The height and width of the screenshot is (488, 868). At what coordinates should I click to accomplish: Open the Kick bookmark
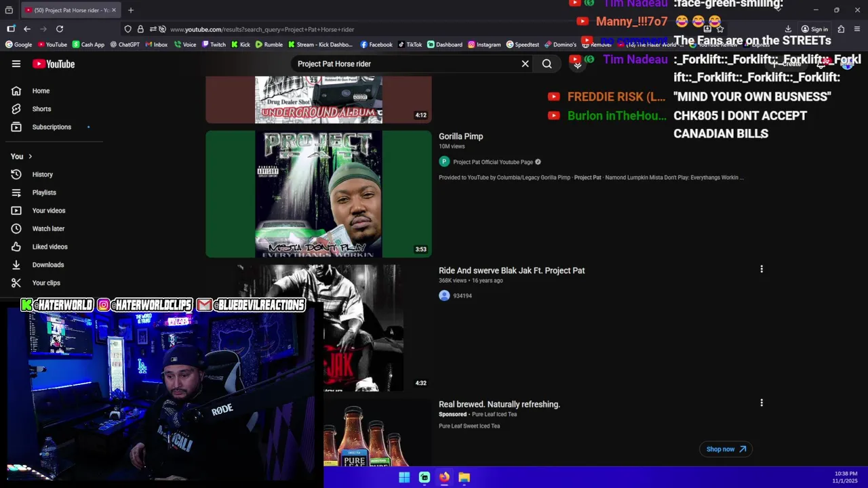[x=241, y=45]
